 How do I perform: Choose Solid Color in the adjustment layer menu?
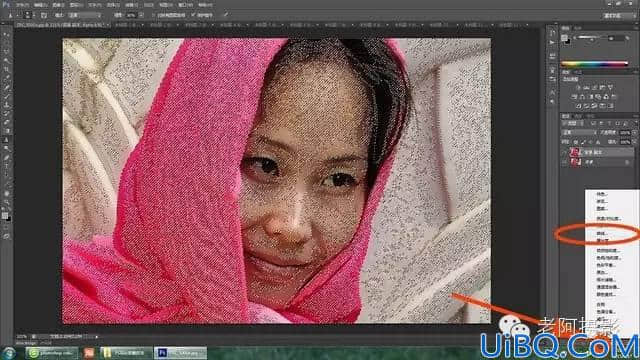(x=602, y=194)
